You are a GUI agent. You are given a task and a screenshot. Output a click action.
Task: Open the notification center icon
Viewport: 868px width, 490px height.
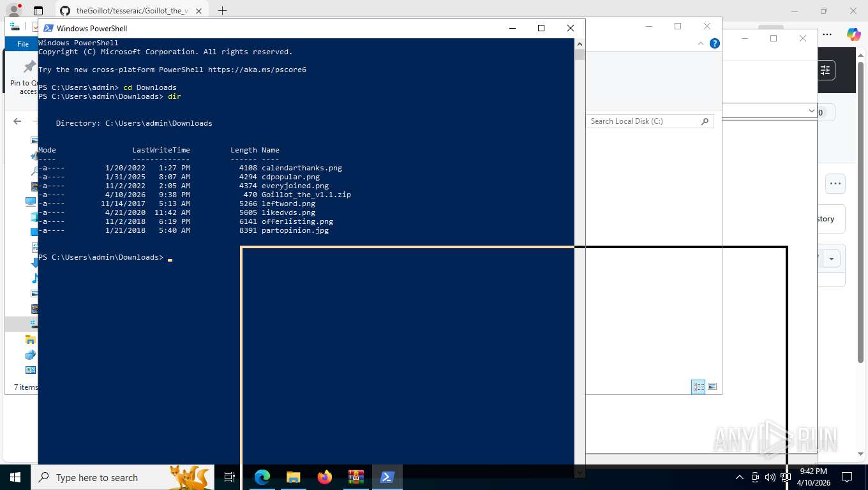pos(847,477)
